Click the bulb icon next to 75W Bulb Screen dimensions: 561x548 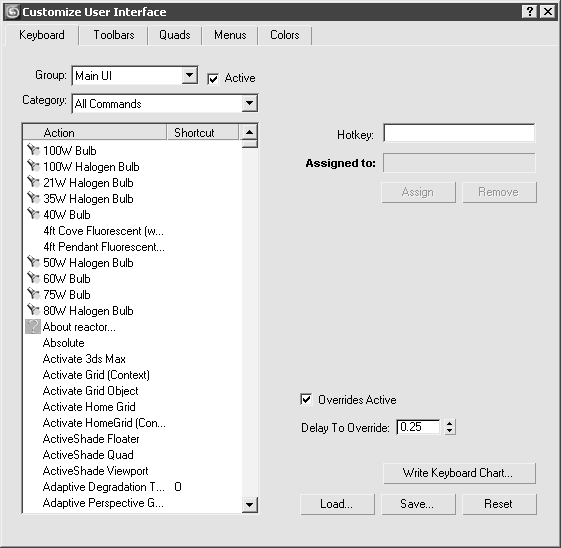(x=33, y=294)
